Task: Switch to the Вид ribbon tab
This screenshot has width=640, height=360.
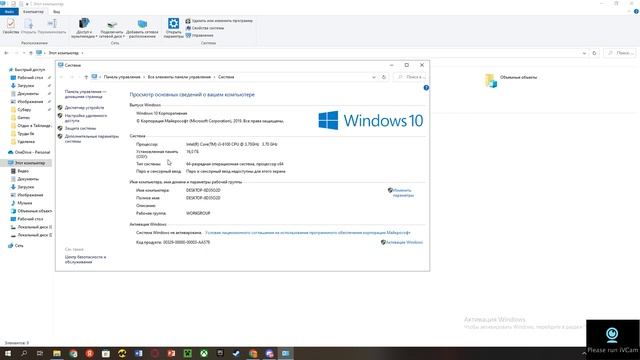Action: point(56,11)
